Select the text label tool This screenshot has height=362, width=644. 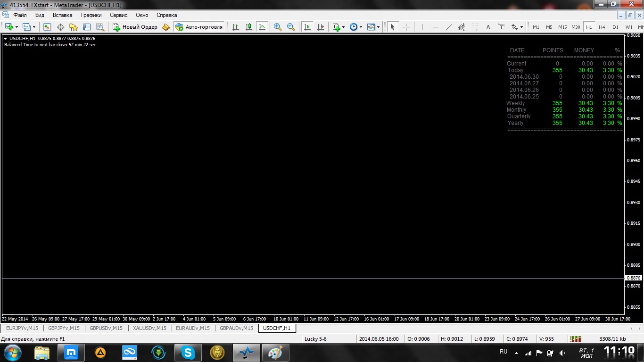(x=501, y=27)
